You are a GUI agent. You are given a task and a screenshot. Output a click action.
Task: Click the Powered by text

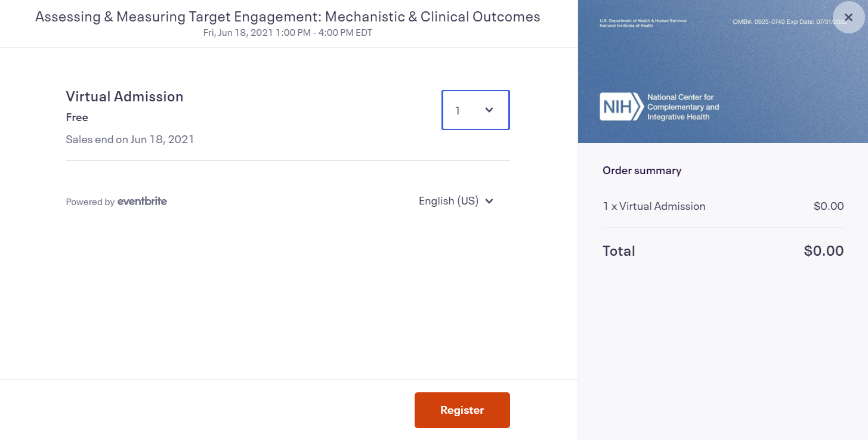(x=90, y=202)
